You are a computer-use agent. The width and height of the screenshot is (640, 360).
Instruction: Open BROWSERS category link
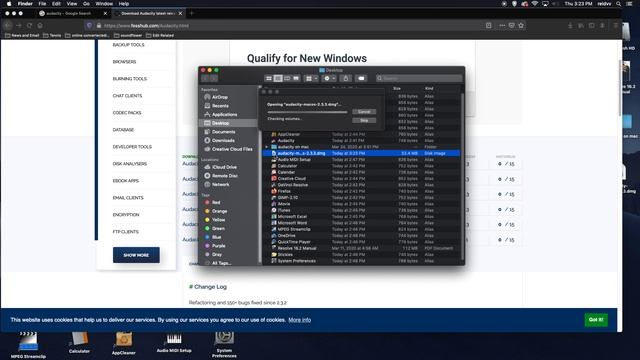[124, 62]
